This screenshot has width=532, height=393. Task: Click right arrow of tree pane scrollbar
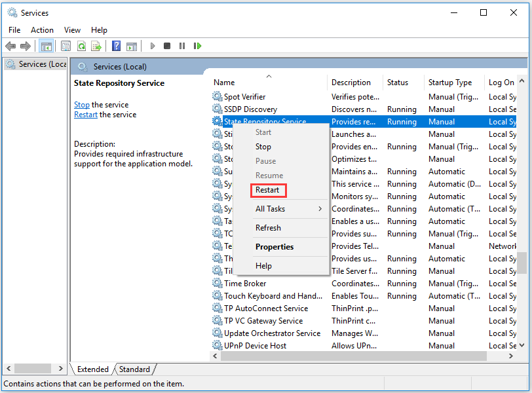61,368
